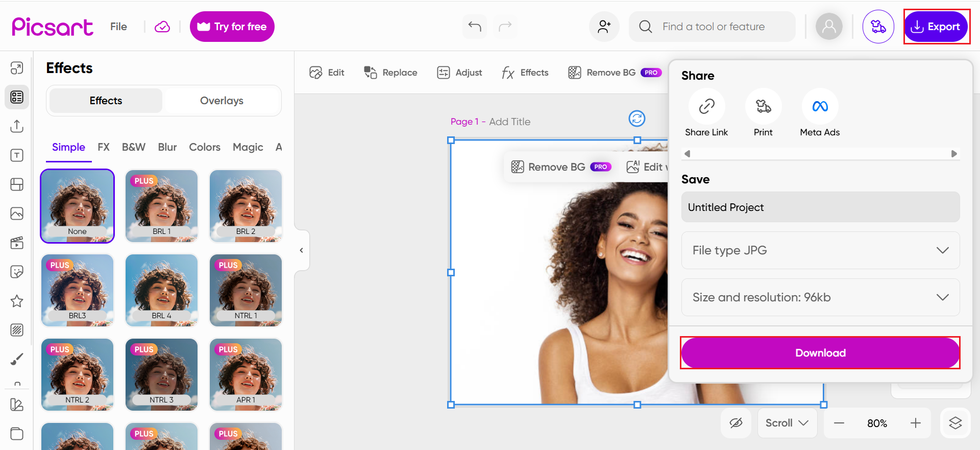Open the Scroll mode dropdown

(x=787, y=423)
